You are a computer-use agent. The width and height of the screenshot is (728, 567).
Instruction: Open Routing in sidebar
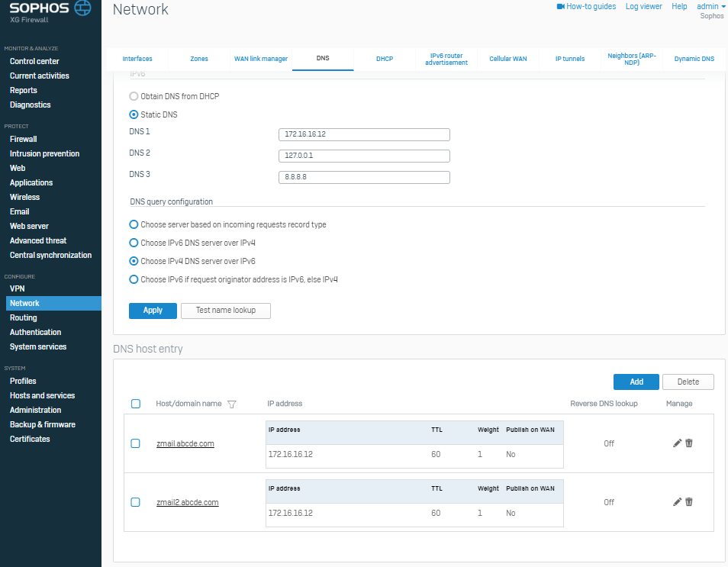(x=23, y=317)
